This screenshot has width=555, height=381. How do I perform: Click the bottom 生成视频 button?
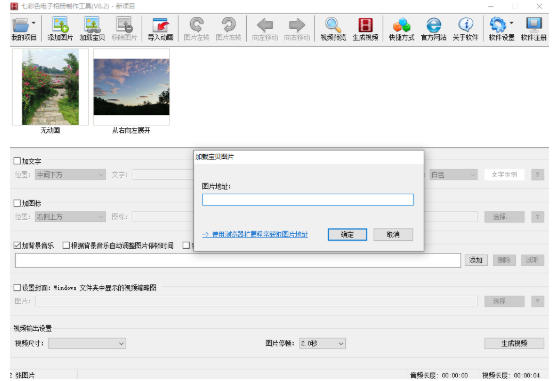pos(514,343)
